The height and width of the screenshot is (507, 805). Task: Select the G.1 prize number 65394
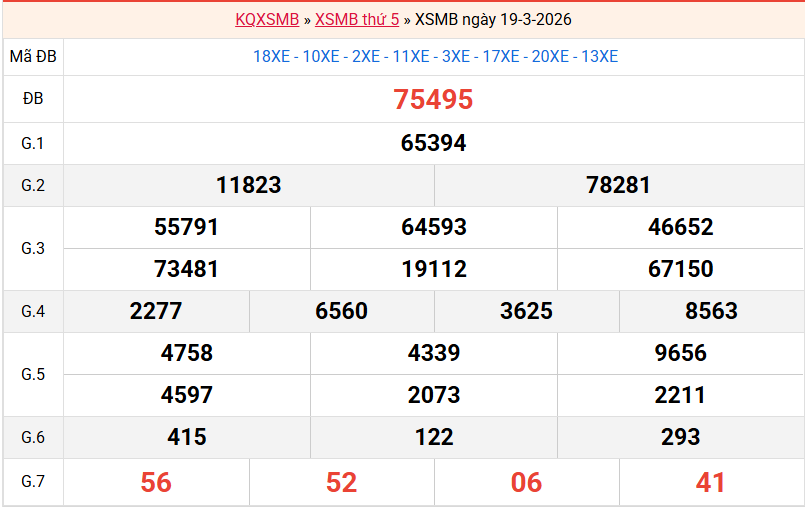pyautogui.click(x=433, y=143)
